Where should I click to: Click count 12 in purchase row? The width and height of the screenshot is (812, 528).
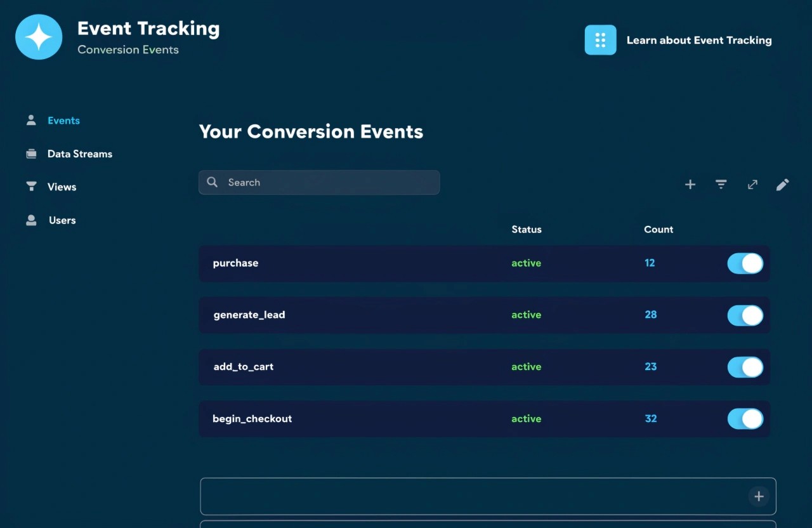point(650,263)
